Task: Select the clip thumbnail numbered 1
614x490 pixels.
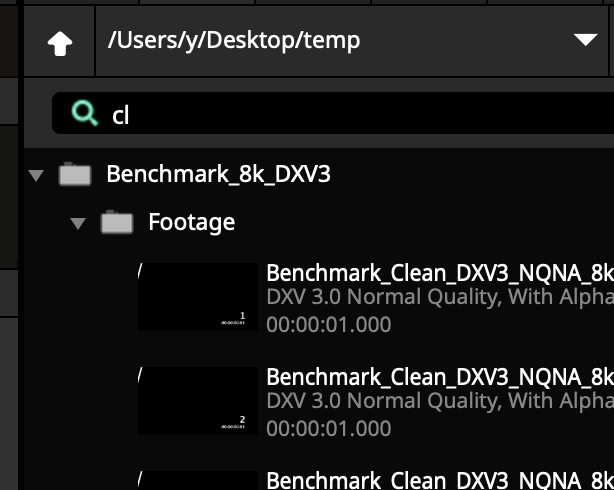Action: click(x=197, y=297)
